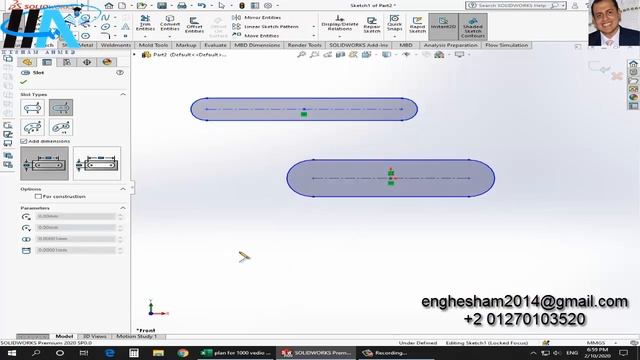Click Mirror Entities in the ribbon
The width and height of the screenshot is (640, 360).
(x=257, y=18)
